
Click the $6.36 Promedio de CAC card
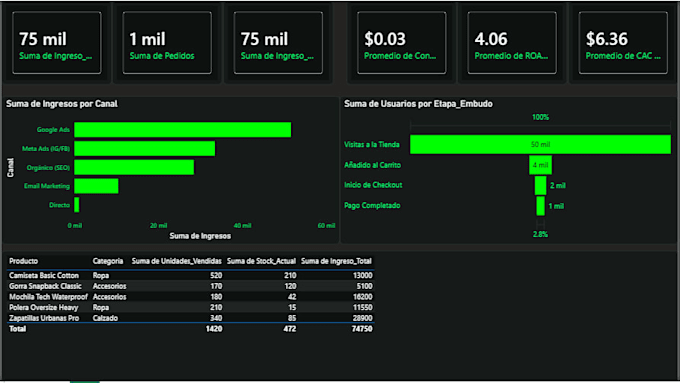click(x=623, y=43)
